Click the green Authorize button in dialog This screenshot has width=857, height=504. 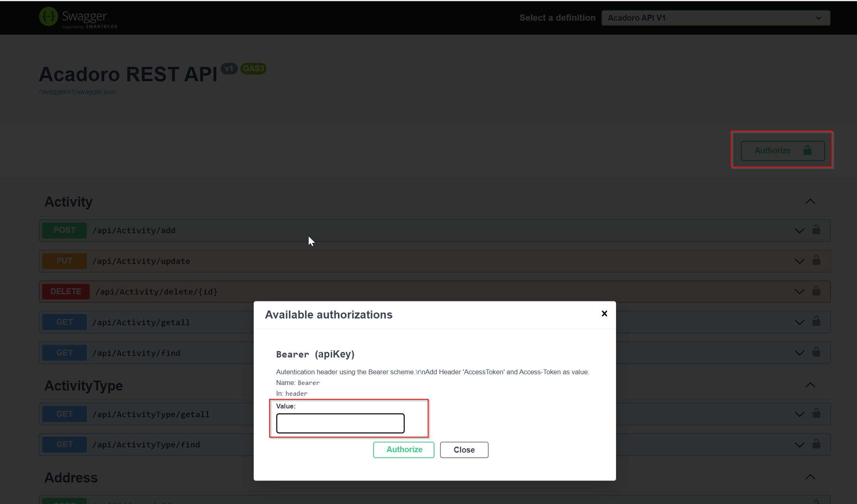(x=404, y=450)
